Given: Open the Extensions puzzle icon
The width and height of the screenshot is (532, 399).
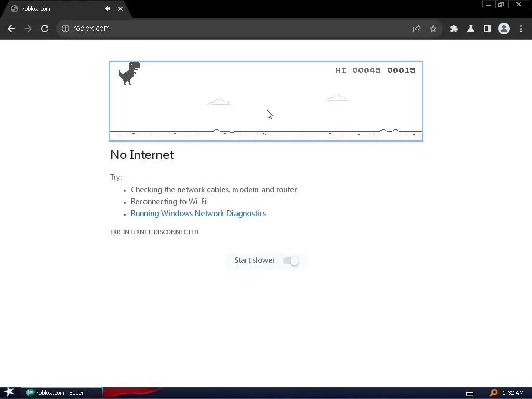Looking at the screenshot, I should [x=454, y=29].
